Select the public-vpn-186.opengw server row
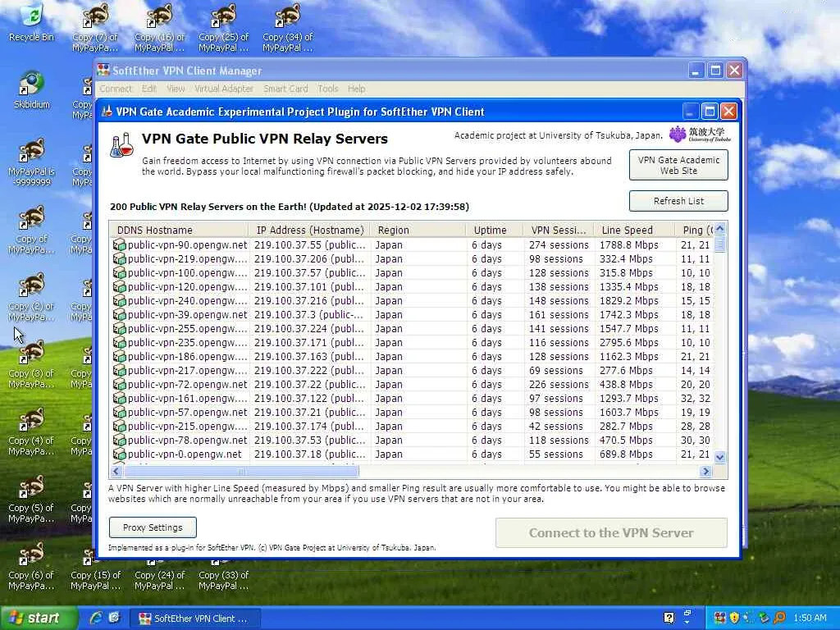The width and height of the screenshot is (840, 630). (x=412, y=356)
